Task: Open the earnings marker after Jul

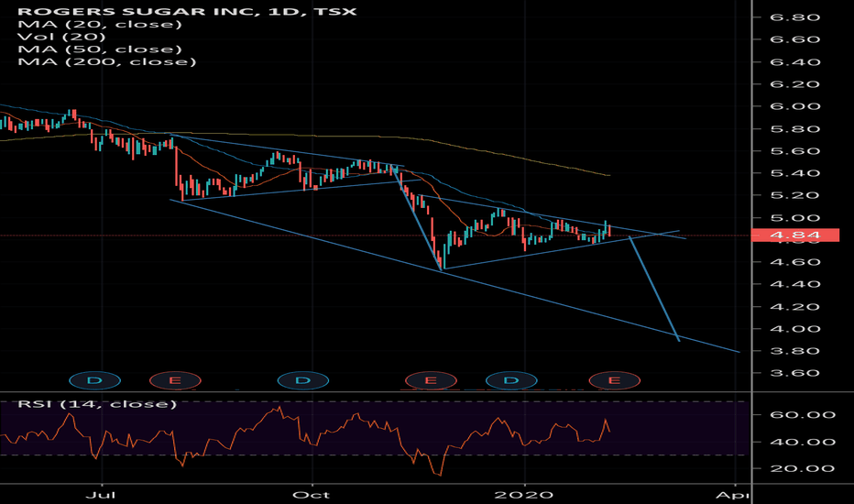Action: tap(175, 380)
